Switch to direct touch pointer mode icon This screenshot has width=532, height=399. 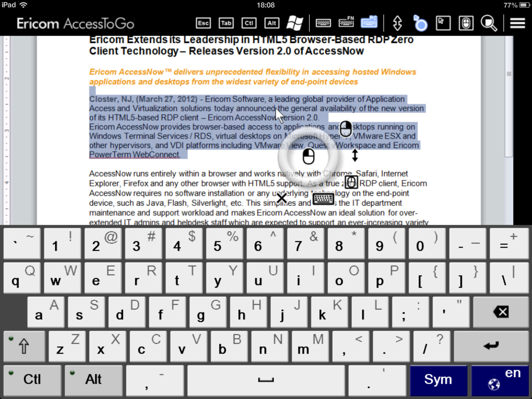coord(443,23)
